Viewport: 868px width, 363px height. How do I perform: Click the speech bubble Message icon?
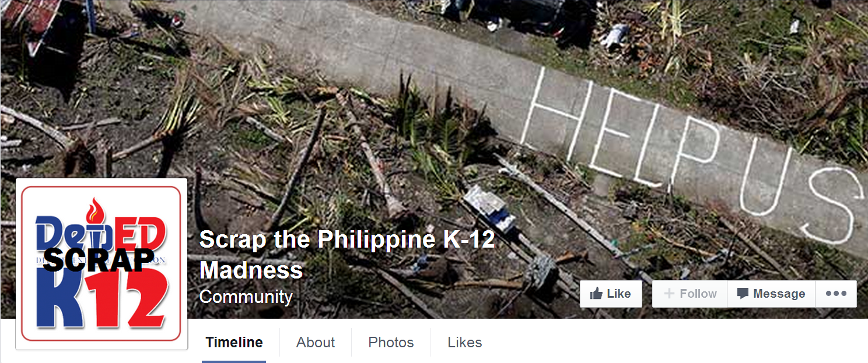[x=743, y=294]
